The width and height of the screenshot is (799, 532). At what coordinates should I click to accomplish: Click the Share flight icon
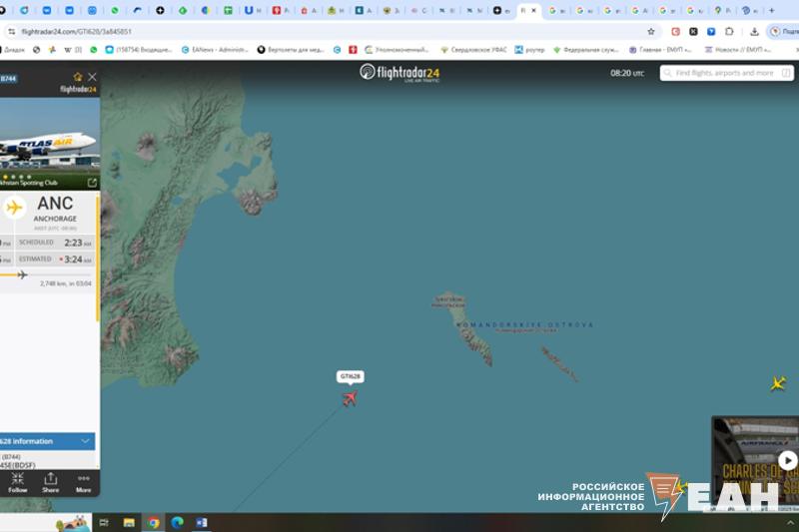tap(51, 481)
